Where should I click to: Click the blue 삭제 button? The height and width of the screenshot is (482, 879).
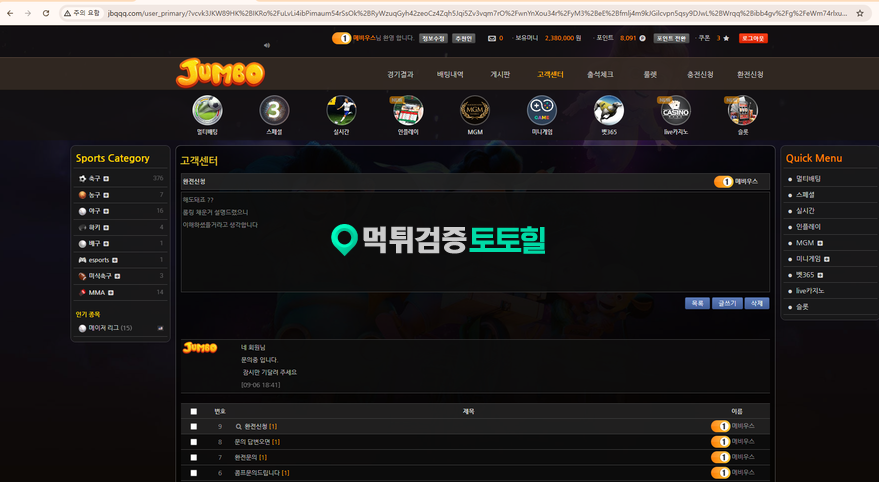point(757,303)
